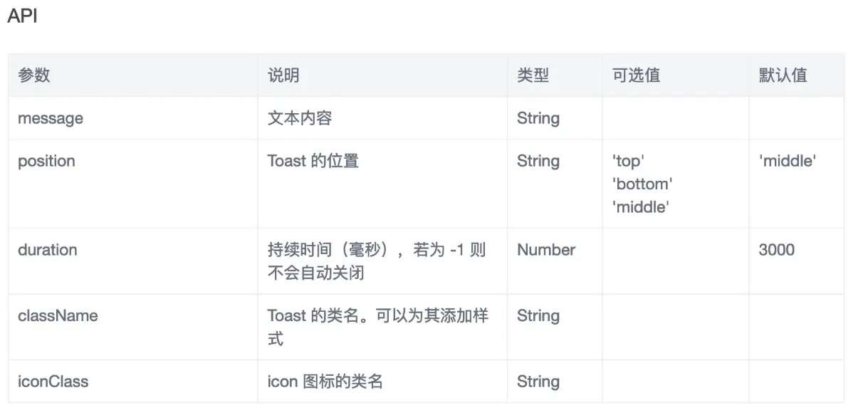Screen dimensions: 868x420
Task: Click the 默认值 column header
Action: coord(783,75)
